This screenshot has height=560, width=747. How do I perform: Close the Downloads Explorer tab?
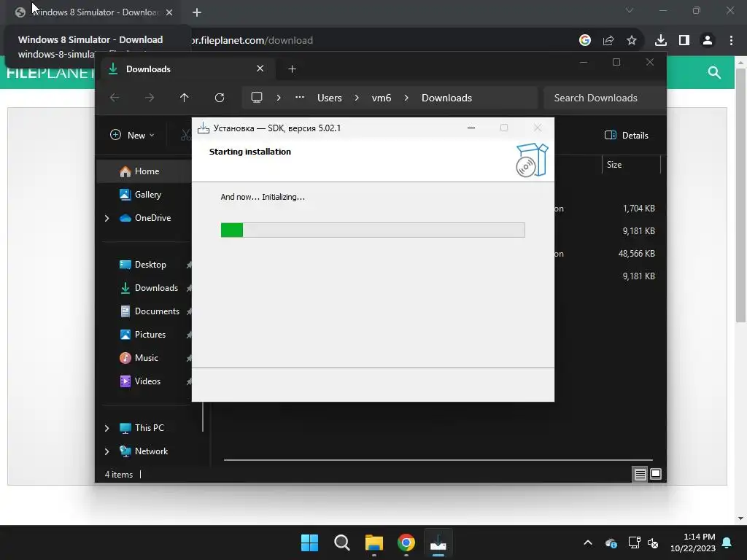(x=260, y=69)
